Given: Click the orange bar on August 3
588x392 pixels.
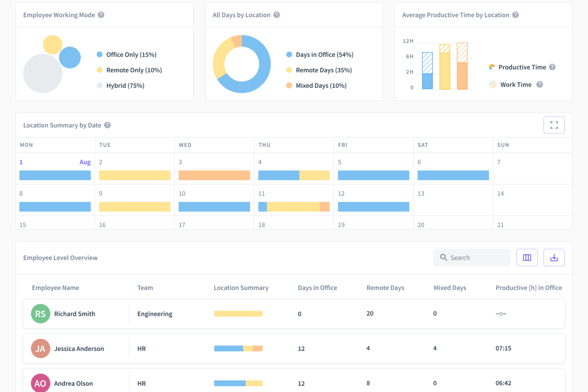Looking at the screenshot, I should point(214,175).
